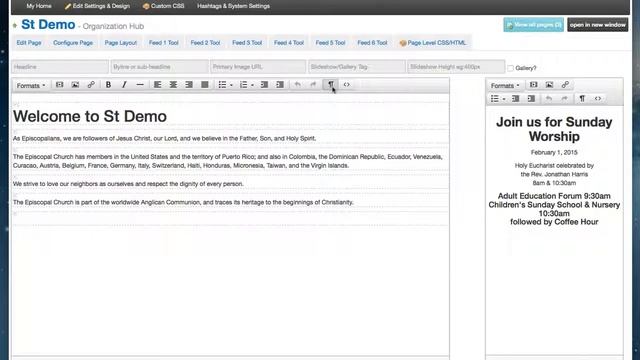Open Feed 5 Tool tab
This screenshot has height=360, width=640.
[331, 43]
